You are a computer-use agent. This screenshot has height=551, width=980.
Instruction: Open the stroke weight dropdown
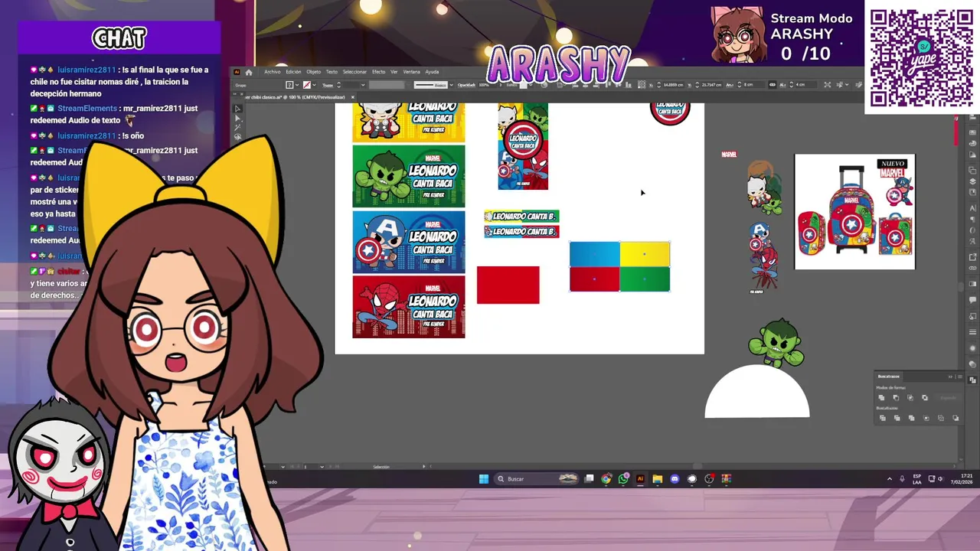coord(363,85)
